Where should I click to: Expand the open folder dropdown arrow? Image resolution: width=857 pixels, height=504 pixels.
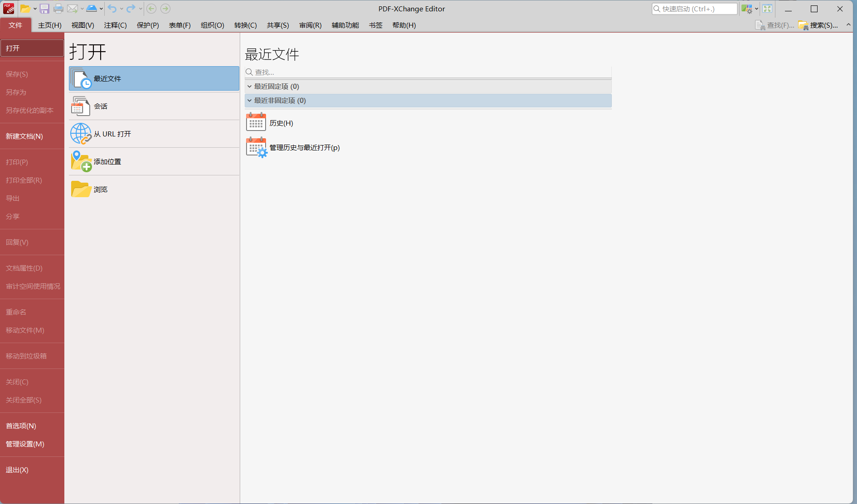(x=35, y=9)
